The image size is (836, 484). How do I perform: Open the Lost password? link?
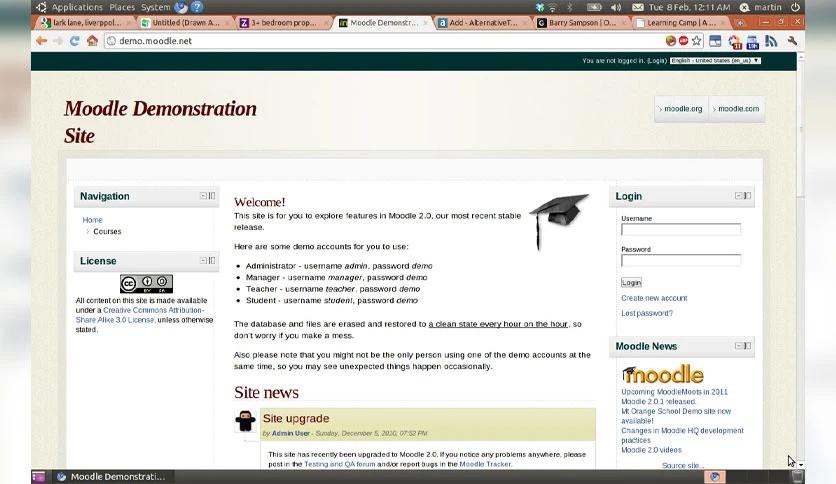(647, 313)
